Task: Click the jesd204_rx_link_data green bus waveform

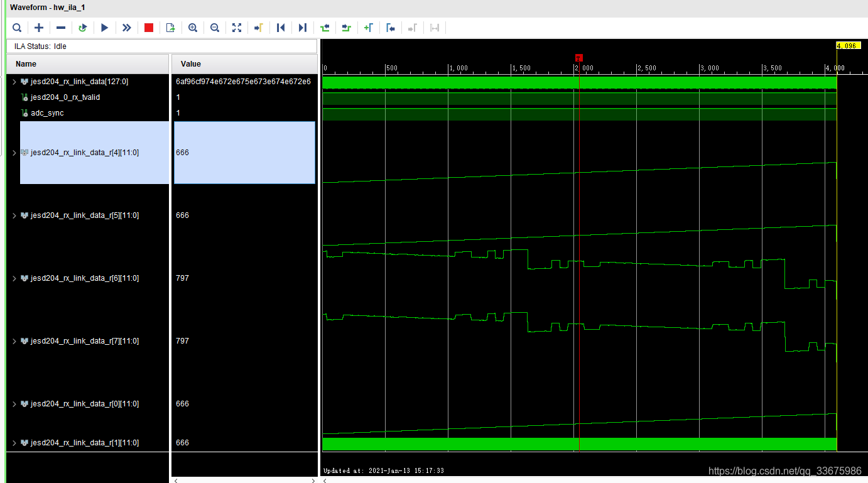Action: [579, 82]
